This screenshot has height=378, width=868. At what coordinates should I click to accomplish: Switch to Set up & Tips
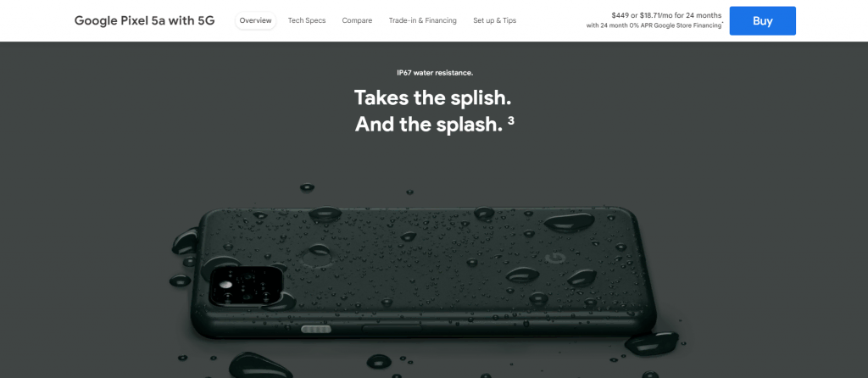pyautogui.click(x=494, y=20)
